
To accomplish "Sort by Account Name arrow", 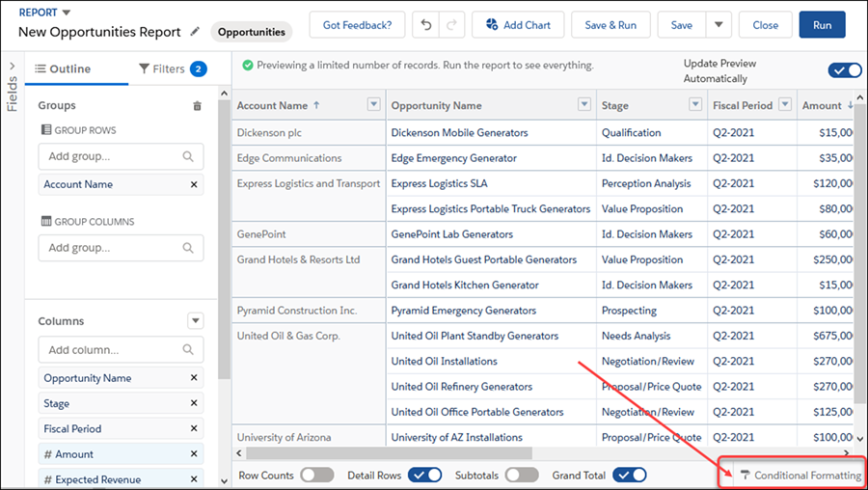I will pyautogui.click(x=316, y=105).
